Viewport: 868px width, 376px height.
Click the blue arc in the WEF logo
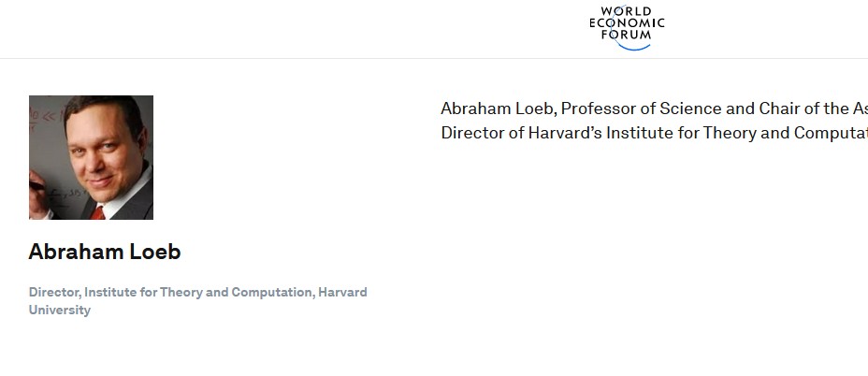tap(634, 45)
